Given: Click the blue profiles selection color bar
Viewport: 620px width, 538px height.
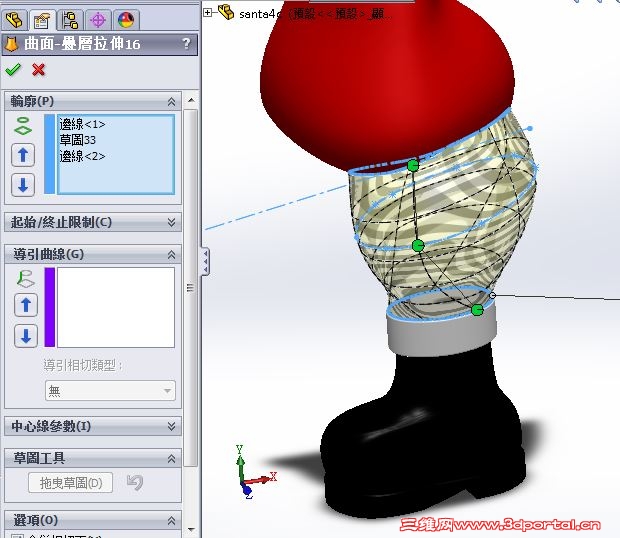Looking at the screenshot, I should (x=49, y=154).
